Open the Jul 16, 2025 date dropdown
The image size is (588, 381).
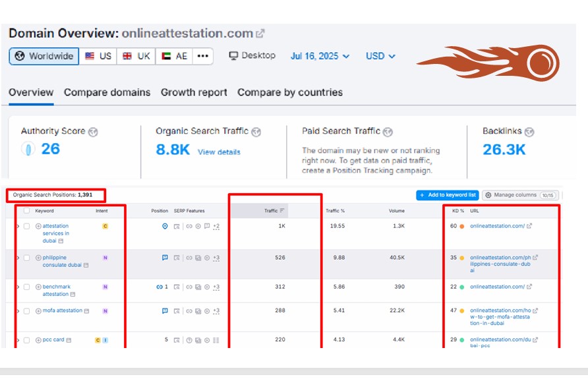320,56
